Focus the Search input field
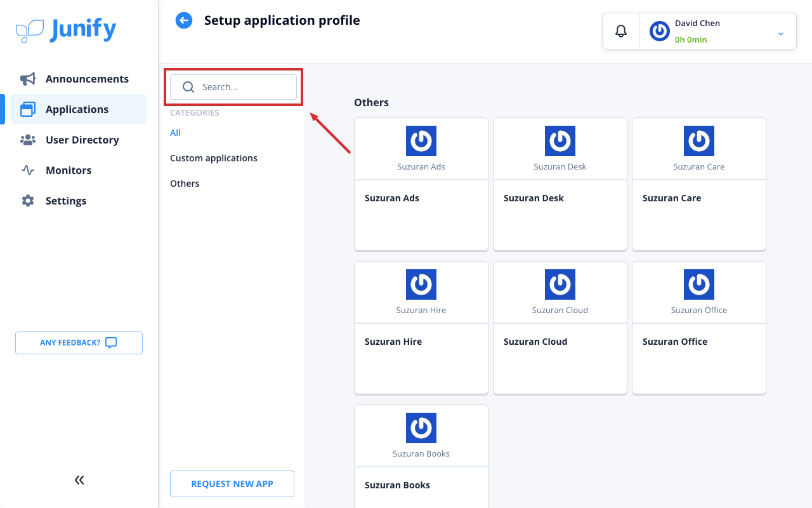Viewport: 812px width, 508px height. click(x=233, y=87)
